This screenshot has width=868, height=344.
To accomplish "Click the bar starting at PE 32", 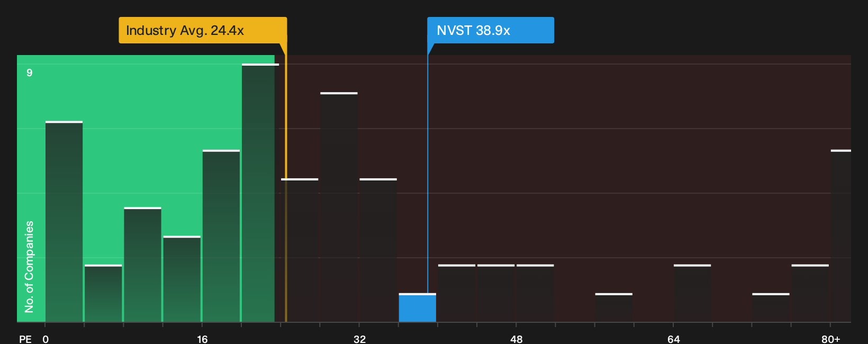I will pyautogui.click(x=378, y=250).
